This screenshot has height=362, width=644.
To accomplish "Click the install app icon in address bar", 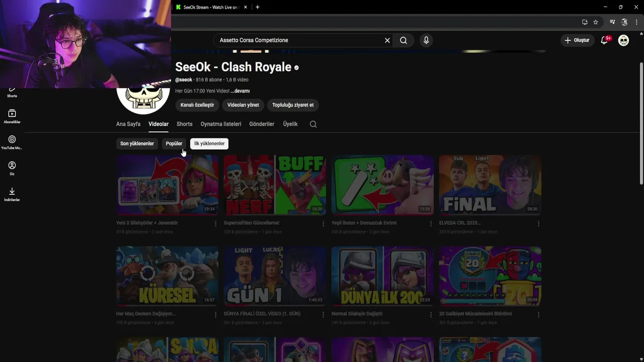I will click(585, 22).
